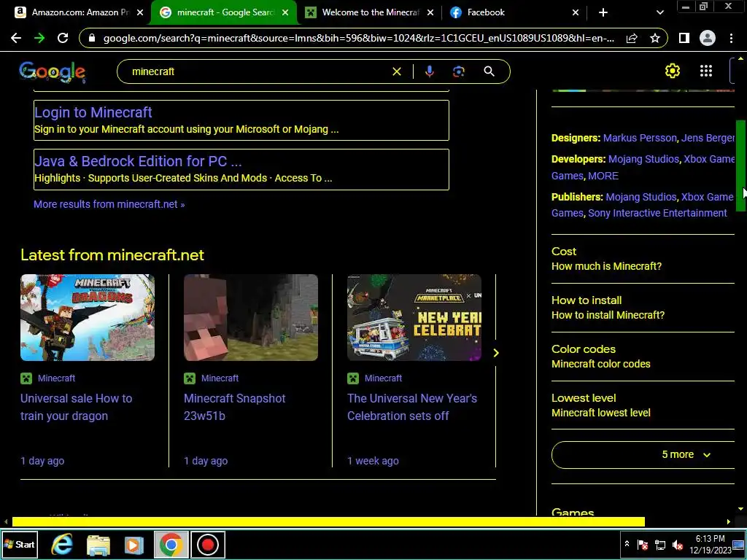Switch to the Amazon.com tab
The height and width of the screenshot is (560, 747).
(71, 12)
